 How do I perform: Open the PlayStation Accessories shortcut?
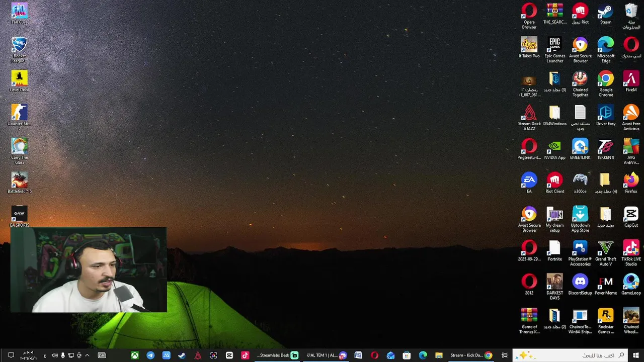580,252
